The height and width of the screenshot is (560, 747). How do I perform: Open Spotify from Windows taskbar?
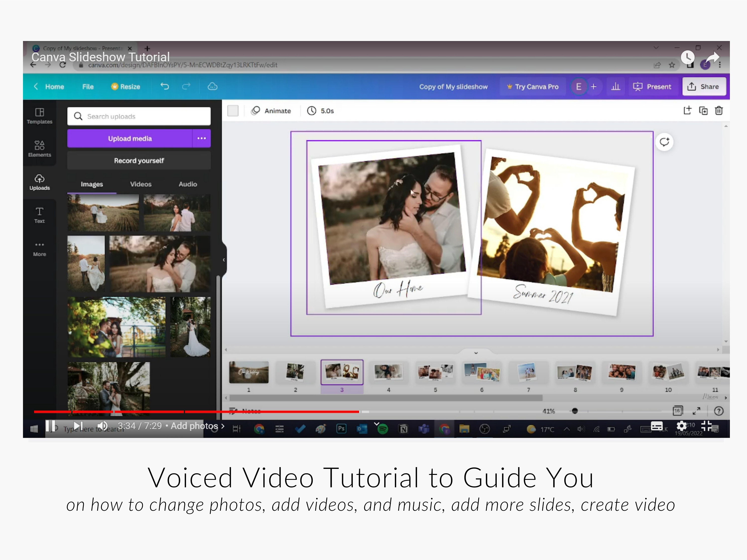point(383,429)
